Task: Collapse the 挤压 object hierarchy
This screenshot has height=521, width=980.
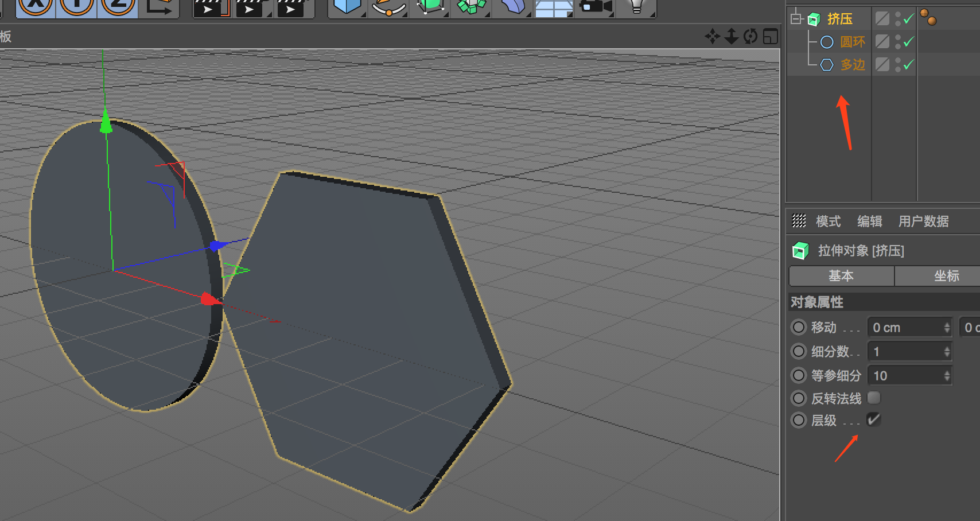Action: pyautogui.click(x=796, y=19)
